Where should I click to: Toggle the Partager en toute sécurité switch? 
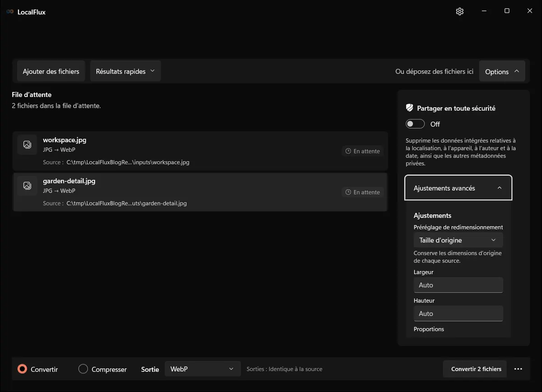click(x=415, y=124)
